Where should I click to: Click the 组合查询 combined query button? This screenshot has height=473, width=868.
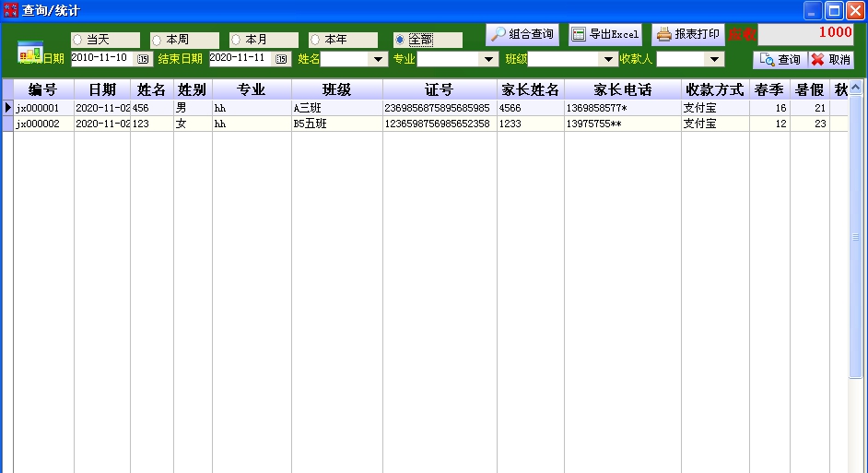[x=522, y=34]
